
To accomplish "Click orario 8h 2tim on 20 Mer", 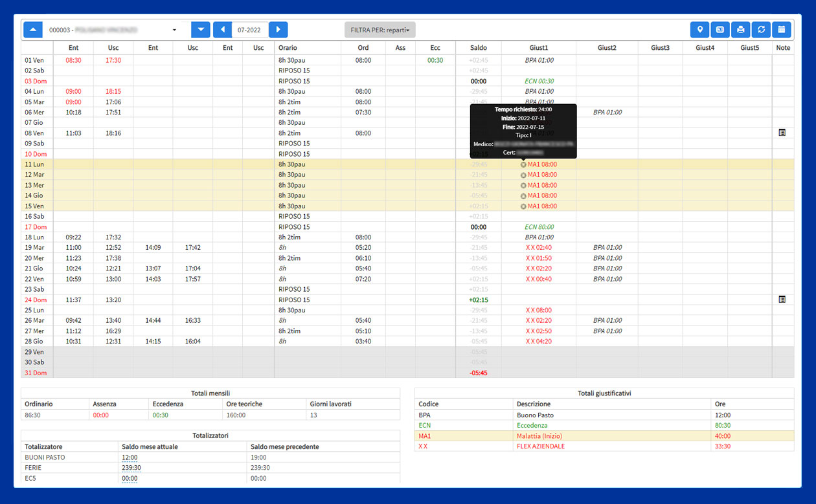I will 289,258.
